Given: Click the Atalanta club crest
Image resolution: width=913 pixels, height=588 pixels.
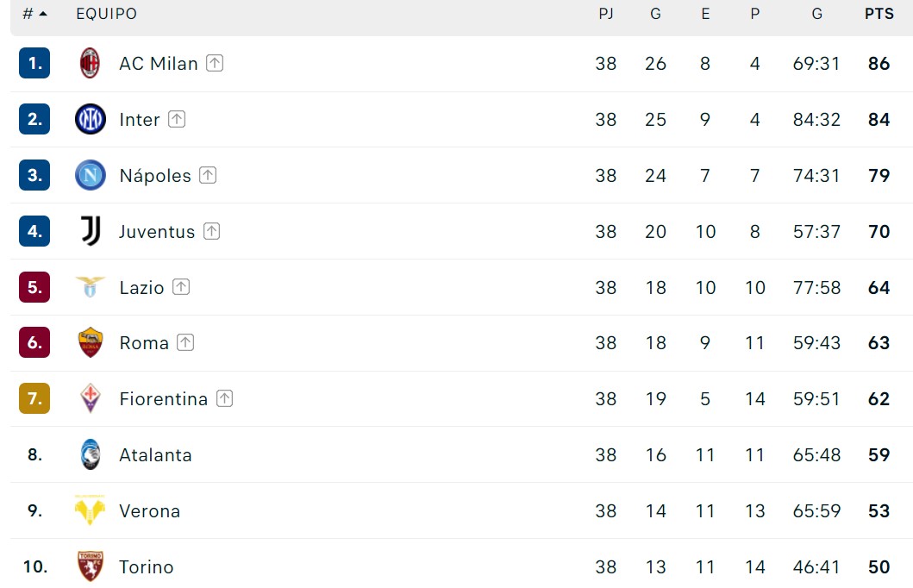Looking at the screenshot, I should point(91,454).
